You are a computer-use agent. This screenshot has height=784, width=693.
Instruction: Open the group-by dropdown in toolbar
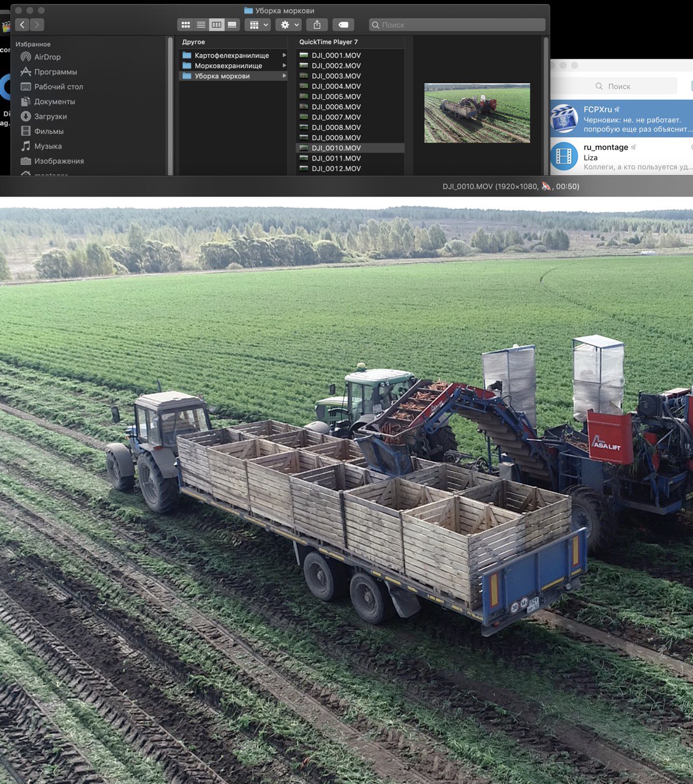257,24
